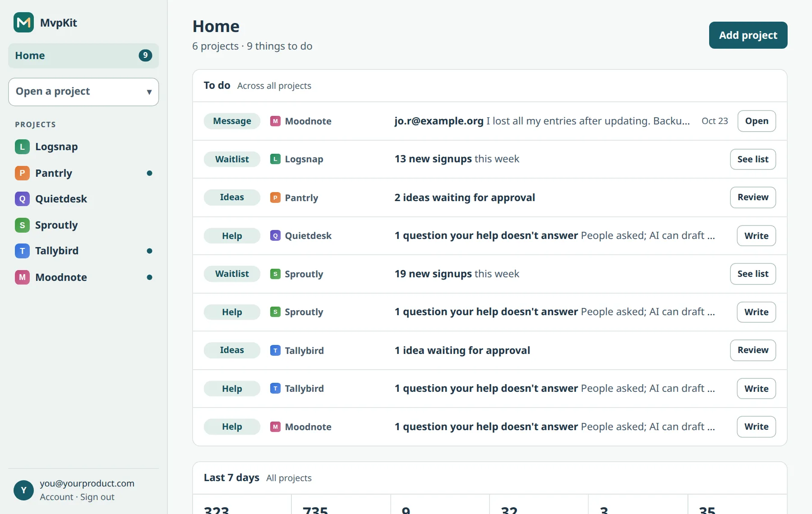Viewport: 812px width, 514px height.
Task: Click the purple Q icon for Quietdesk in sidebar
Action: point(22,199)
